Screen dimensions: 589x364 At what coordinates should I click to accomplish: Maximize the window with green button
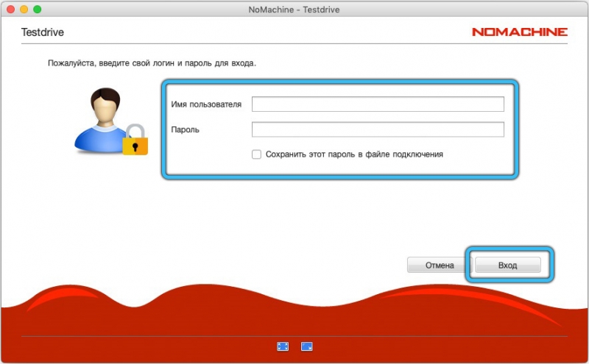(x=38, y=10)
